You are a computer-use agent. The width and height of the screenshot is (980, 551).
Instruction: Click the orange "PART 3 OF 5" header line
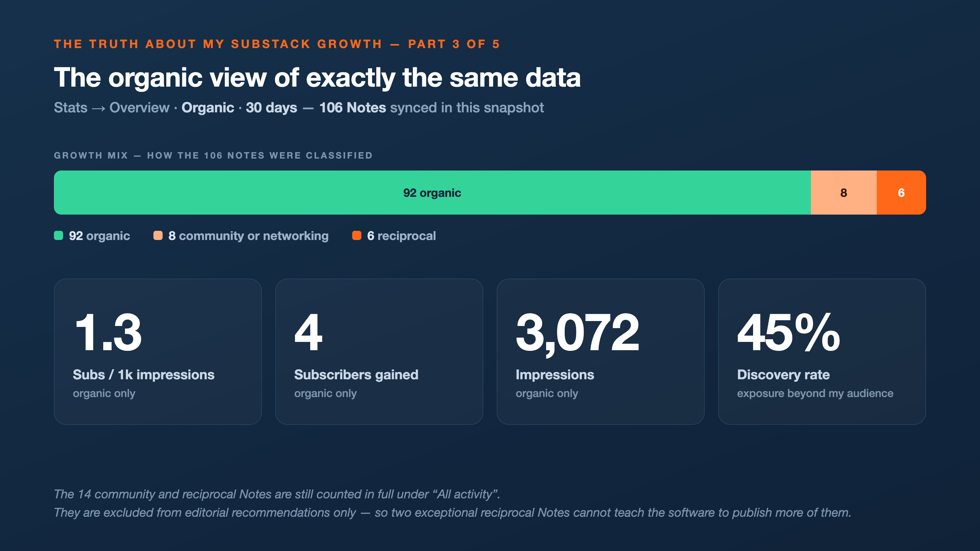(x=277, y=44)
